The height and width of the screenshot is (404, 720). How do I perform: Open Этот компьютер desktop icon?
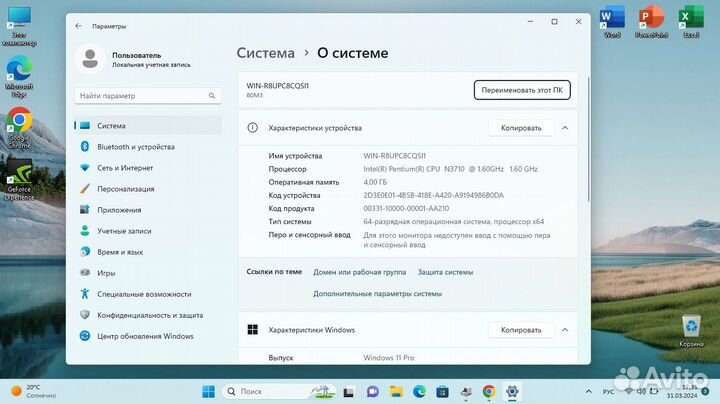coord(19,26)
